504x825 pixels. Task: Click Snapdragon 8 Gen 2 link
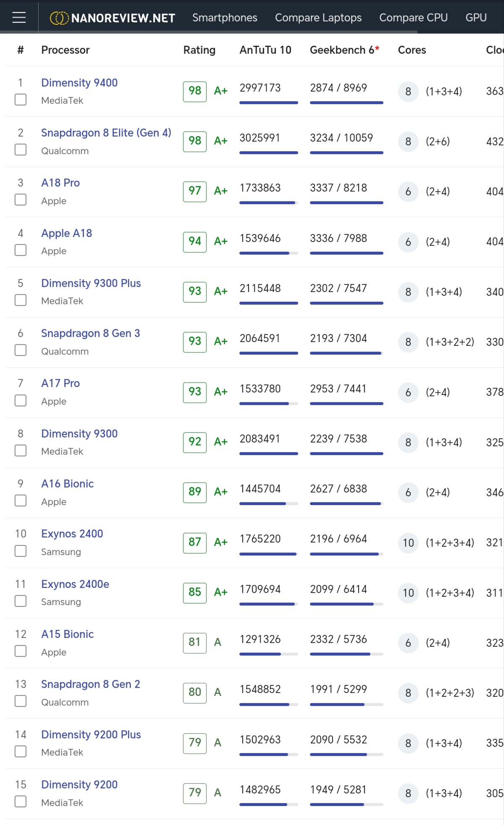click(x=91, y=684)
